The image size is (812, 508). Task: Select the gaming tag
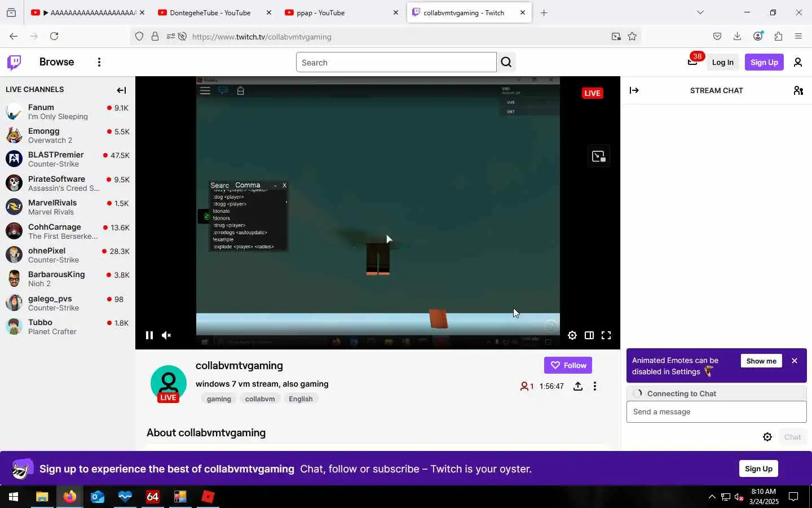point(219,398)
